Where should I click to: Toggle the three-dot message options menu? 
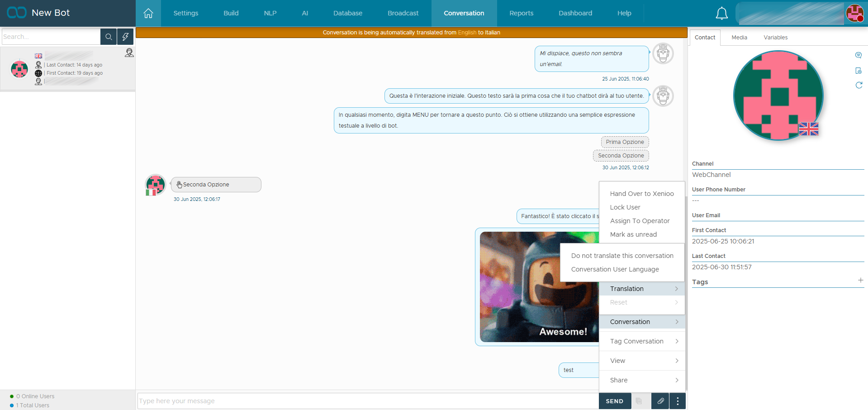677,401
